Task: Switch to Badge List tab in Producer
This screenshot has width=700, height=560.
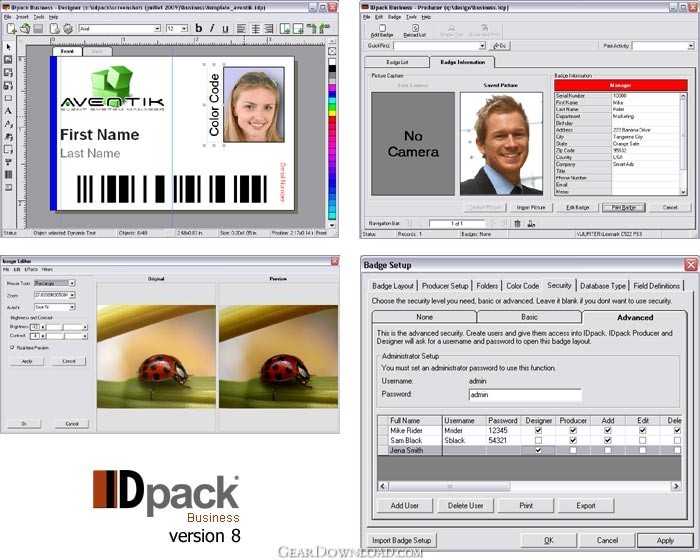Action: 397,62
